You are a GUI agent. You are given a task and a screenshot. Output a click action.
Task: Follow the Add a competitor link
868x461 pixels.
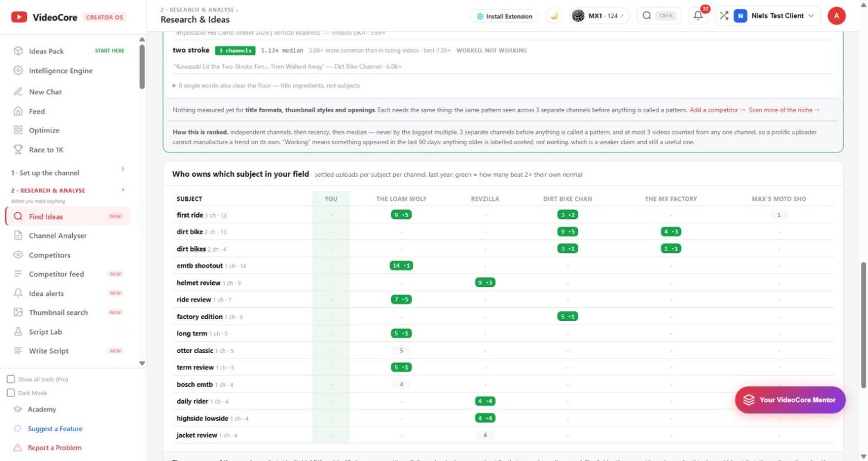[717, 110]
